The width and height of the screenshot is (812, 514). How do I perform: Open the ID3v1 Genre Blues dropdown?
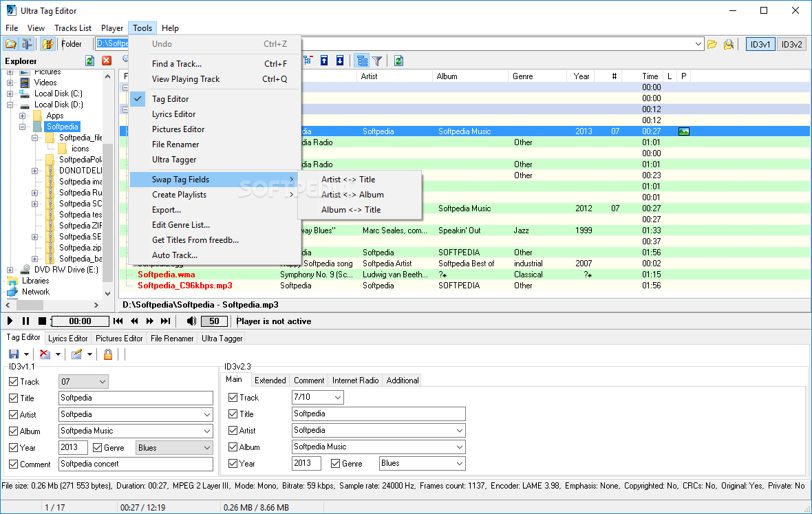(x=207, y=448)
